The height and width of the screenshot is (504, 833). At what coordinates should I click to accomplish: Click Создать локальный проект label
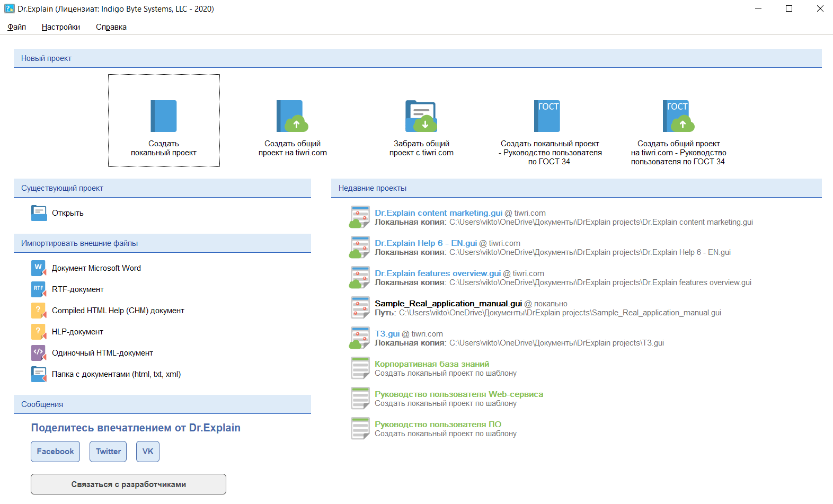tap(164, 148)
